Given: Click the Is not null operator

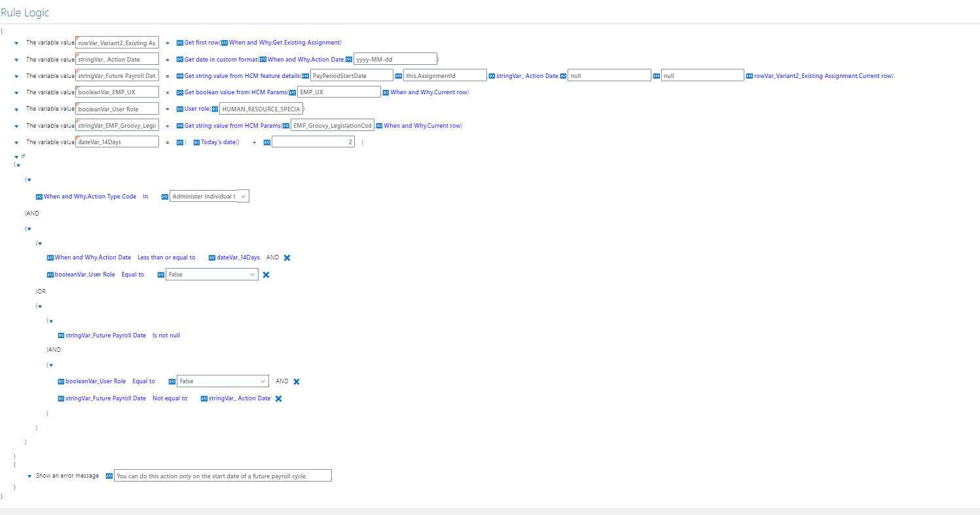Looking at the screenshot, I should (166, 335).
